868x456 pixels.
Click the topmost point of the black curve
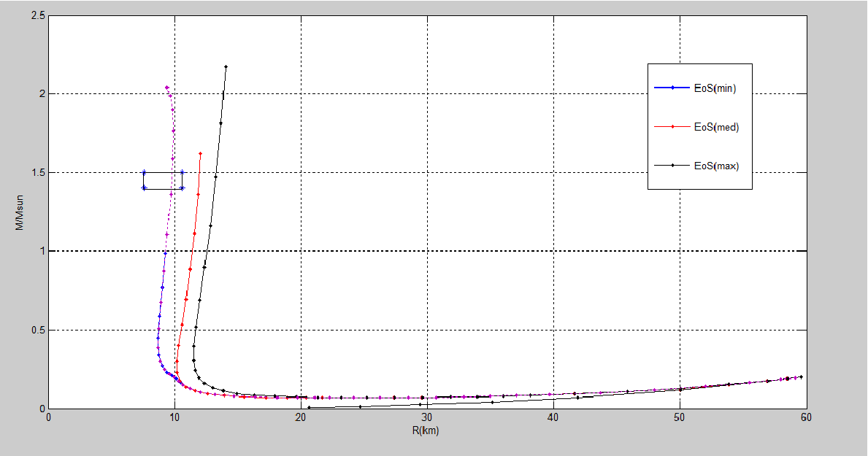pyautogui.click(x=226, y=67)
